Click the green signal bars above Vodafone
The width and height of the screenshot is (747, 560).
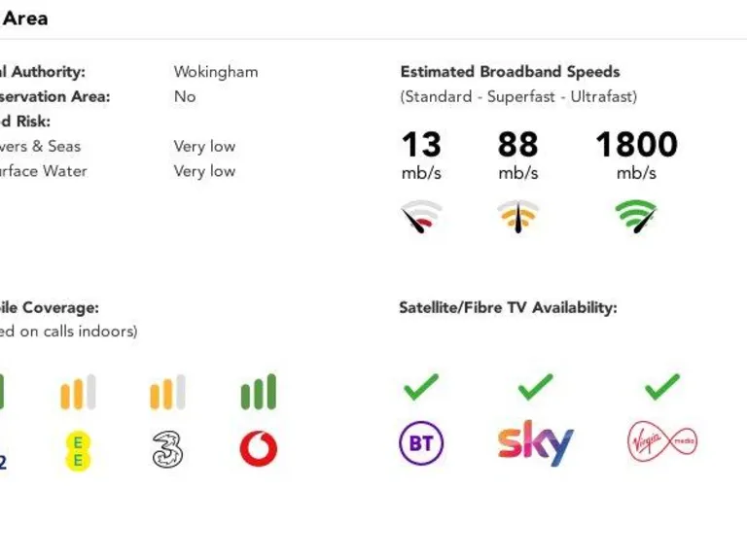click(258, 392)
